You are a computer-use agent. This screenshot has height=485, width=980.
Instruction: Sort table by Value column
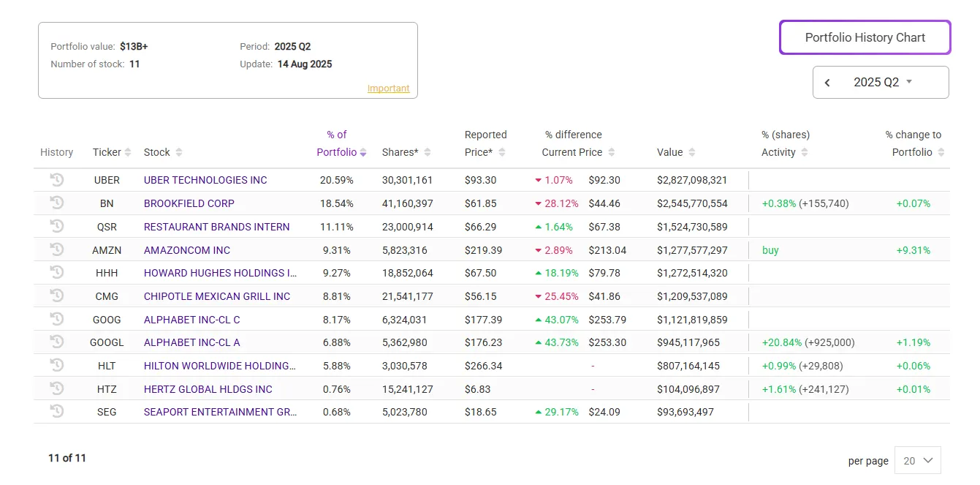point(675,152)
